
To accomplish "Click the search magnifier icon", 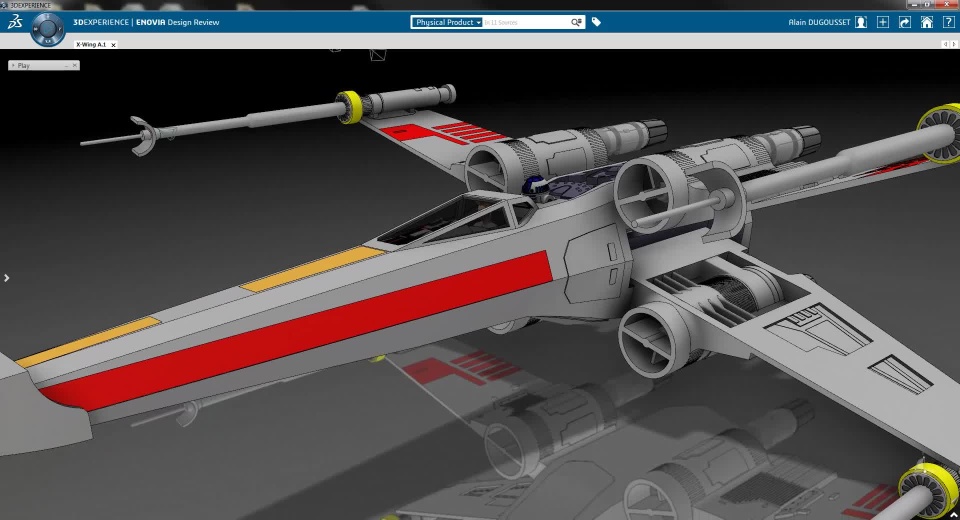I will coord(576,22).
